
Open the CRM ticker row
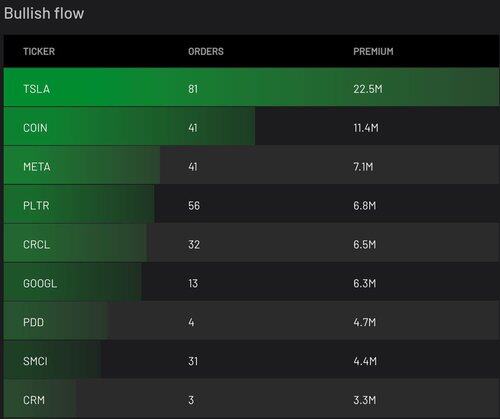tap(252, 398)
